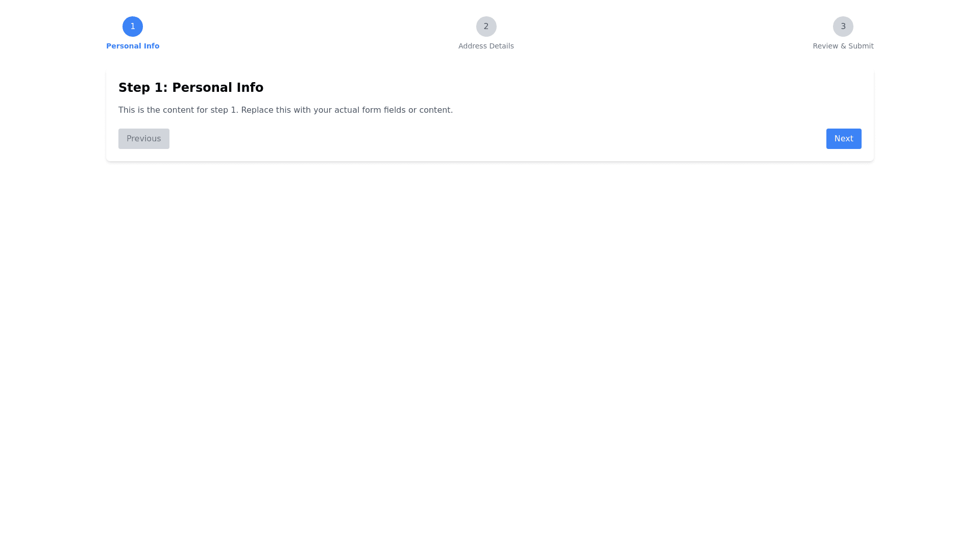Jump to the Review & Submit label
The width and height of the screenshot is (980, 551).
point(843,46)
